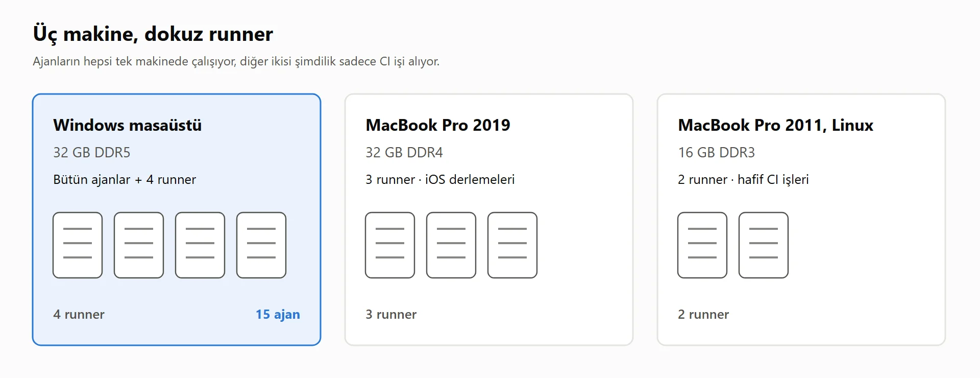Select the Windows masaüstü card title
Screen dimensions: 980x378
(x=128, y=125)
